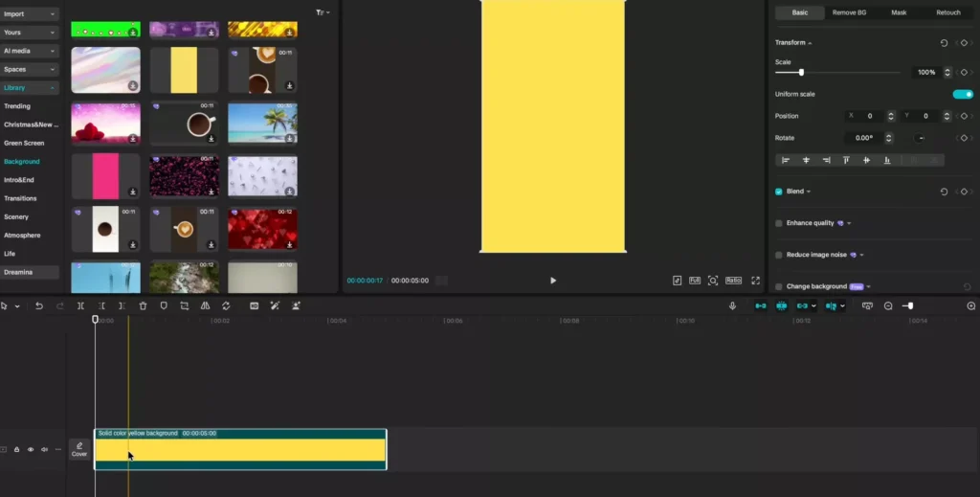Enable the Enhance quality checkbox
Image resolution: width=980 pixels, height=497 pixels.
pos(779,223)
